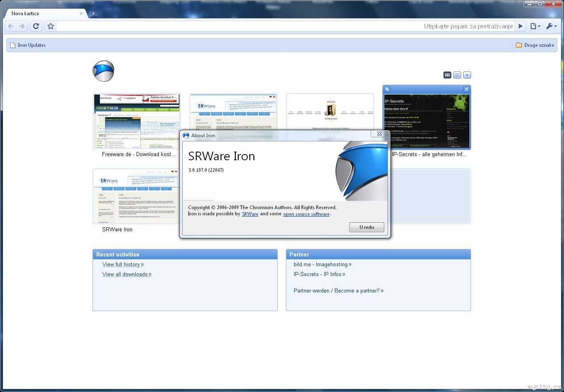The image size is (564, 392).
Task: Close the About Iron dialog
Action: 379,134
